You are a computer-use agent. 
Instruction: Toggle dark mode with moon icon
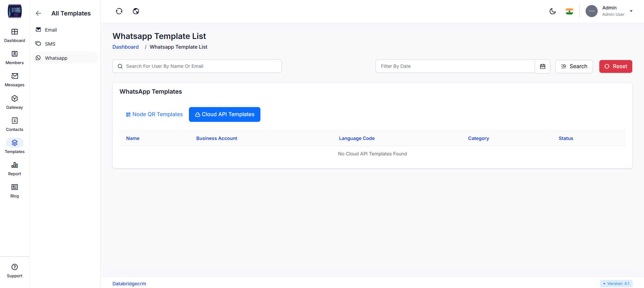[552, 11]
